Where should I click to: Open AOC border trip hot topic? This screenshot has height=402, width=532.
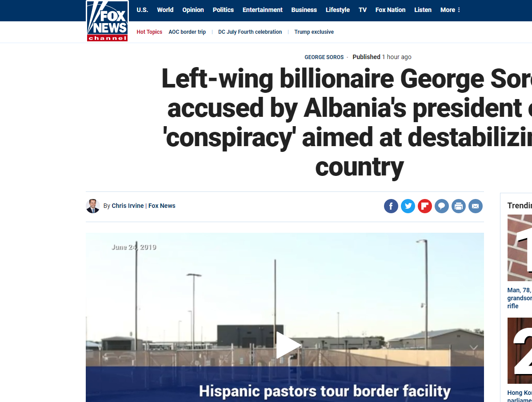(x=187, y=32)
